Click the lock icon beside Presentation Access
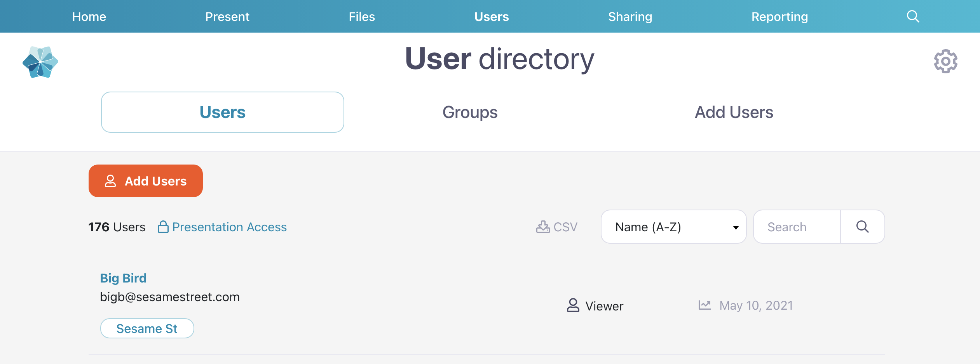This screenshot has width=980, height=364. (163, 227)
